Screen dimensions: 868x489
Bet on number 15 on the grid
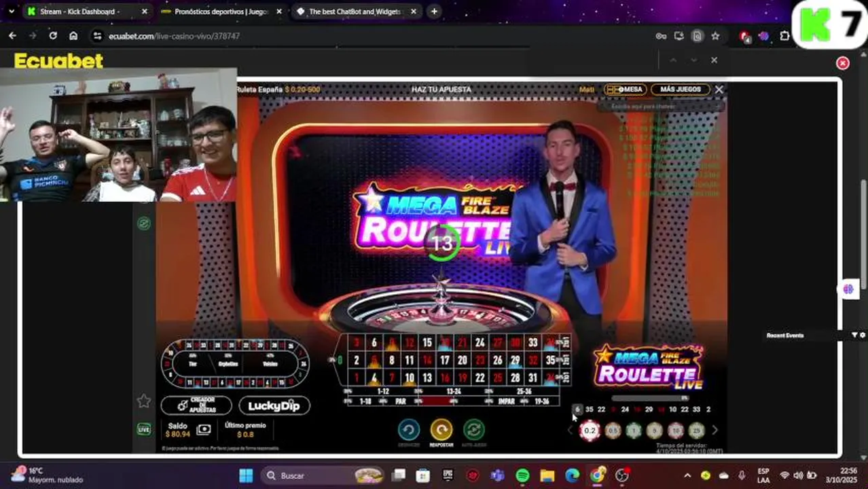427,343
